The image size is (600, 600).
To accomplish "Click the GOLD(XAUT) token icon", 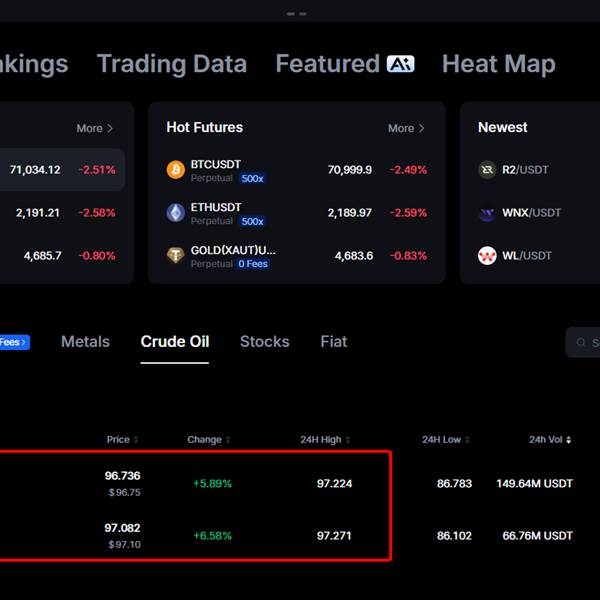I will click(x=176, y=256).
